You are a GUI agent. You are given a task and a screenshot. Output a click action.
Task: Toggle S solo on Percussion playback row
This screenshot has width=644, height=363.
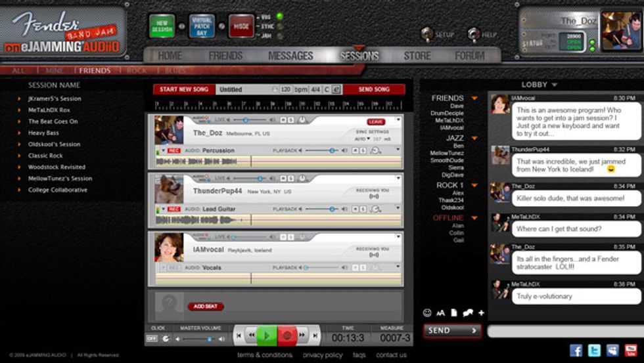coord(363,151)
